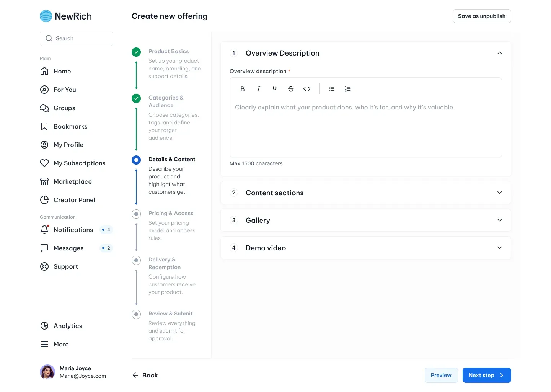Toggle italic formatting in editor
This screenshot has width=551, height=392.
(x=259, y=89)
